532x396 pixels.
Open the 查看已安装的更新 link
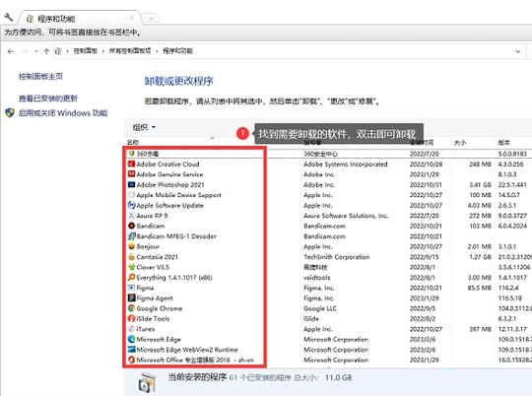coord(48,99)
